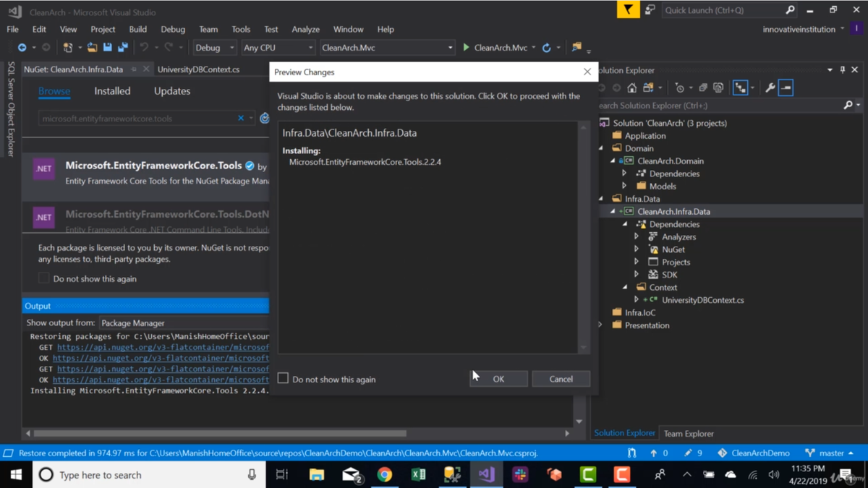Click the notifications flag icon in title bar

tap(628, 10)
